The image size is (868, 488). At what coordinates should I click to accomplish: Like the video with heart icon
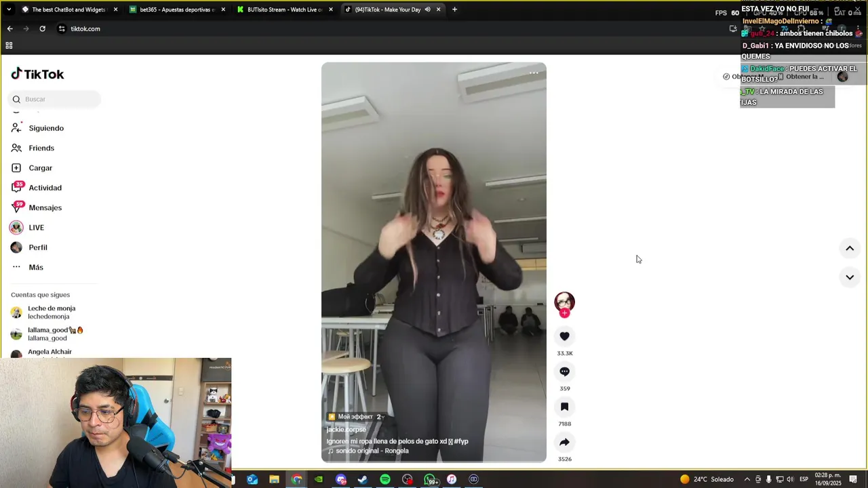(564, 336)
